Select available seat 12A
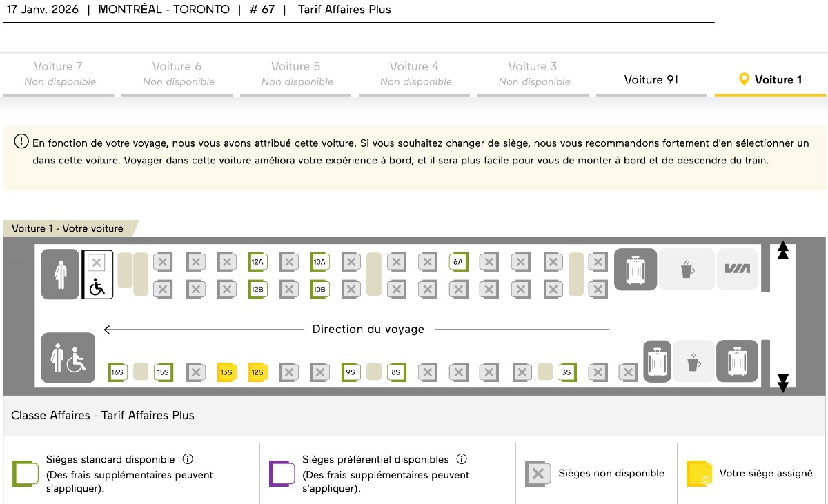This screenshot has width=828, height=504. click(257, 262)
